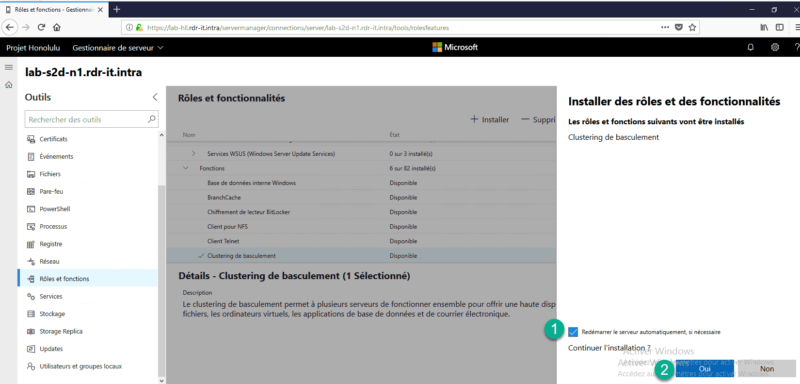Bookmark this page with star
The width and height of the screenshot is (800, 384).
coord(692,28)
